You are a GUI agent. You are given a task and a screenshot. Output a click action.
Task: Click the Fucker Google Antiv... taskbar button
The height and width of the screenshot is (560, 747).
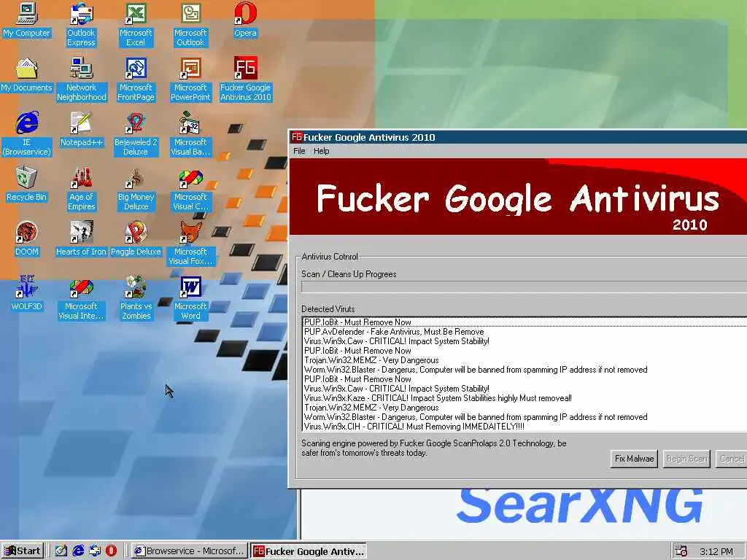[309, 551]
